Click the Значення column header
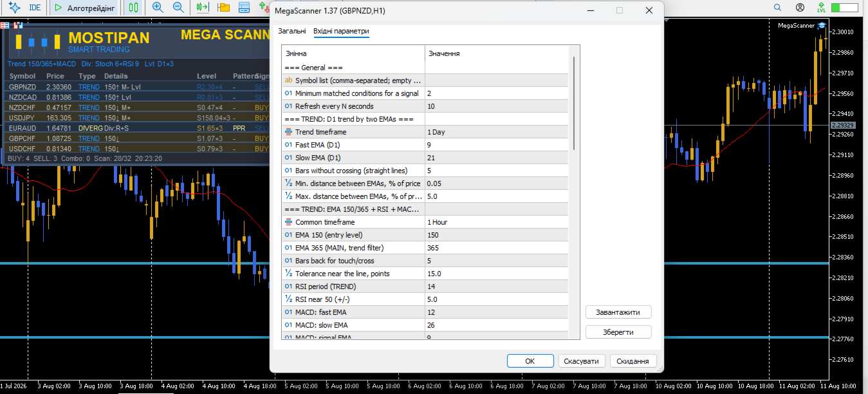The height and width of the screenshot is (394, 868). tap(496, 53)
